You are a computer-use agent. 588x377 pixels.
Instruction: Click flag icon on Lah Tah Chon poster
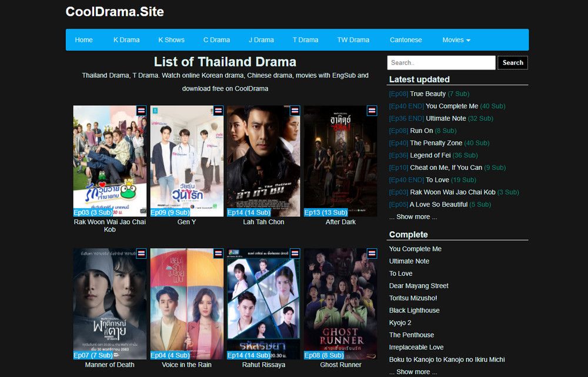point(295,111)
